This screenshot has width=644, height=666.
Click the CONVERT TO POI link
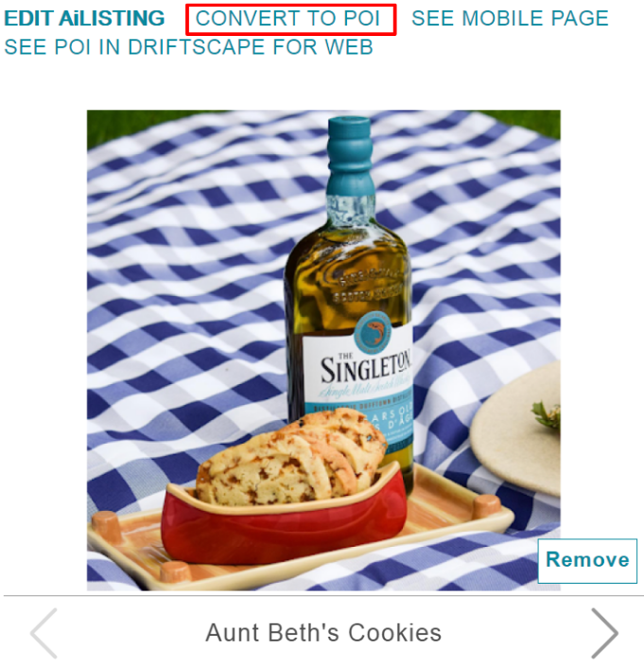tap(287, 19)
